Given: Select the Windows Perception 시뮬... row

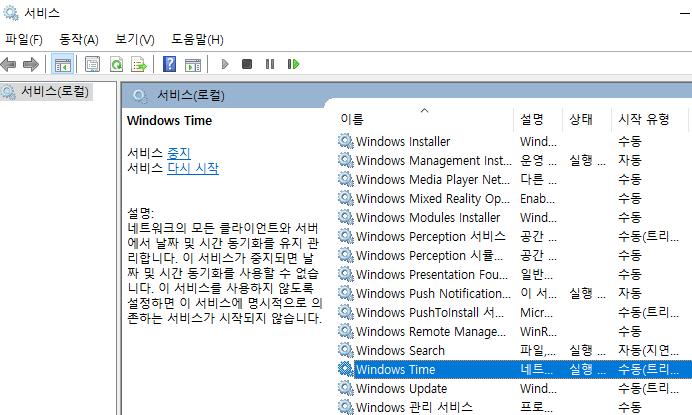Looking at the screenshot, I should (515, 256).
